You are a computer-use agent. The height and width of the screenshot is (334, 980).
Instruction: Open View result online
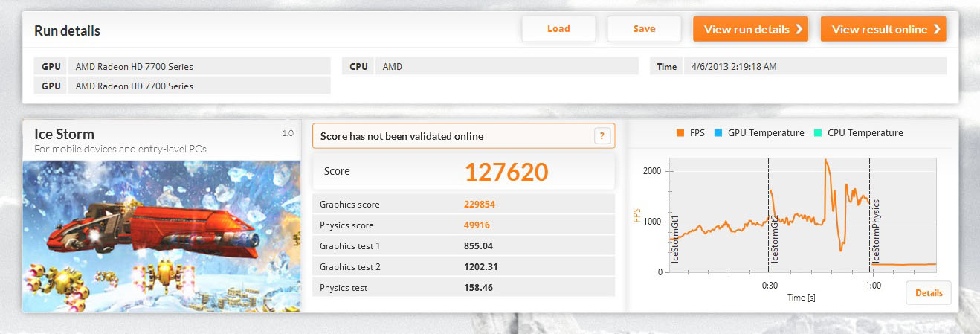tap(883, 29)
